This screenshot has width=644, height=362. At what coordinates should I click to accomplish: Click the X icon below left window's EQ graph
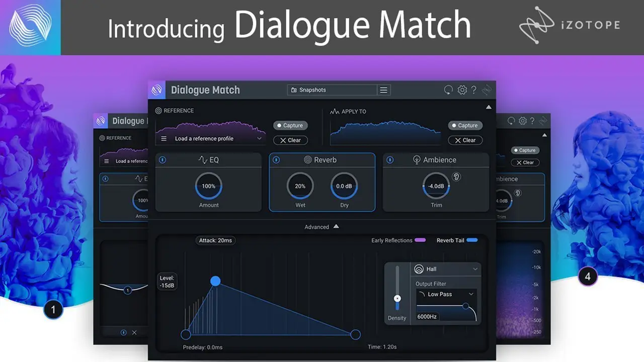[134, 332]
